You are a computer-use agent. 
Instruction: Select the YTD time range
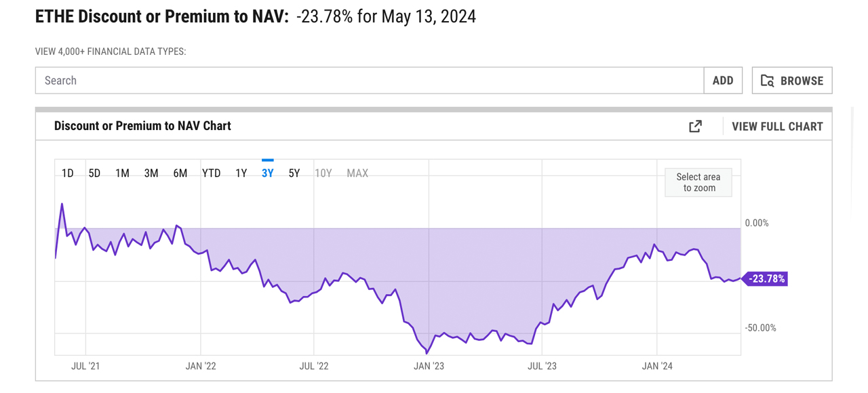pyautogui.click(x=212, y=173)
